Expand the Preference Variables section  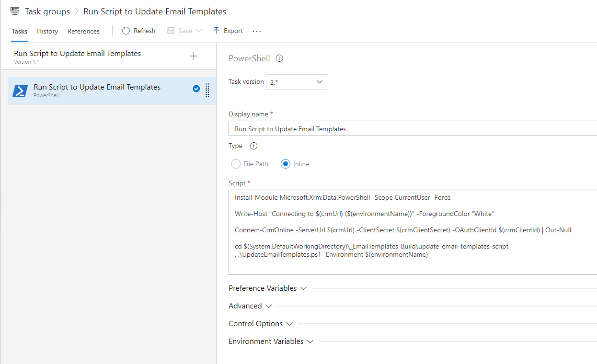(268, 288)
